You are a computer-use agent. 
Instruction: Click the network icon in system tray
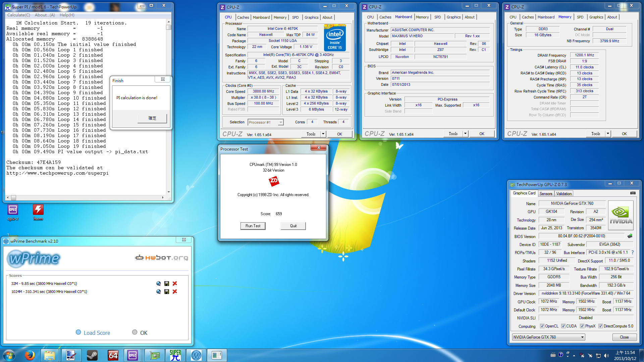[598, 356]
